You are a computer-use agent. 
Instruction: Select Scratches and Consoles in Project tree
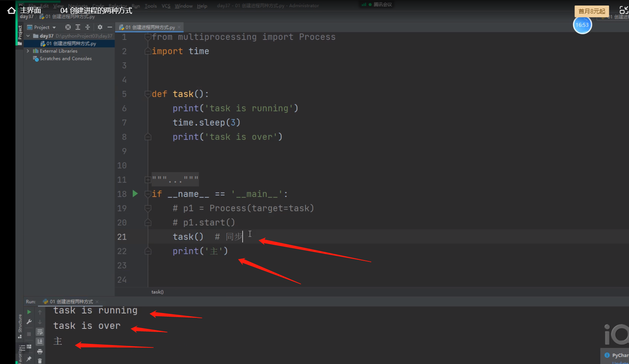pos(62,58)
